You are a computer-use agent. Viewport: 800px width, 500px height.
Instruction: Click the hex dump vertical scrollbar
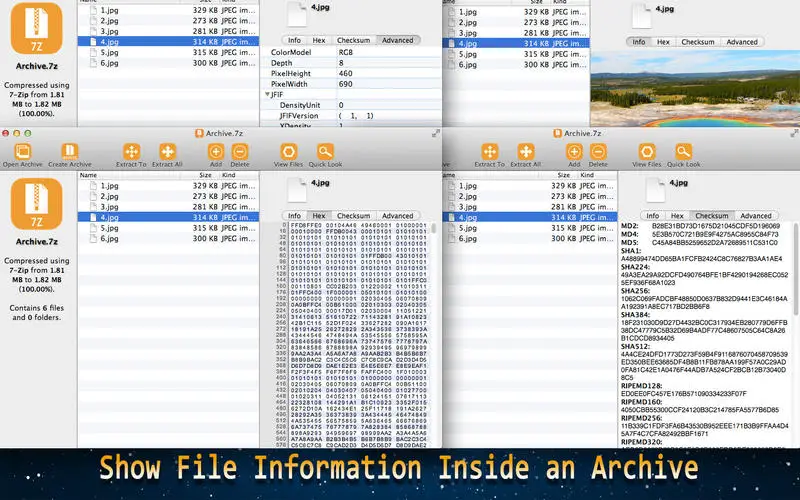tap(434, 228)
